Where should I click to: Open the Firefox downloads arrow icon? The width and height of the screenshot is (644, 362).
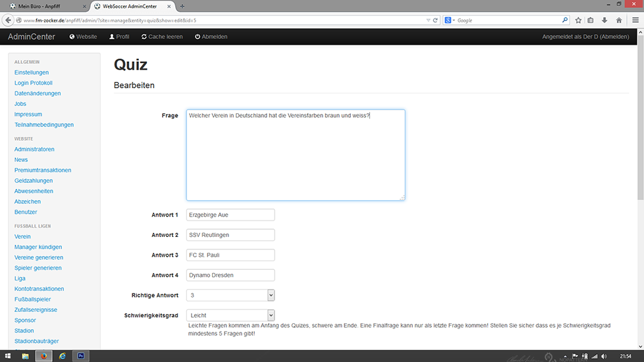[x=604, y=20]
